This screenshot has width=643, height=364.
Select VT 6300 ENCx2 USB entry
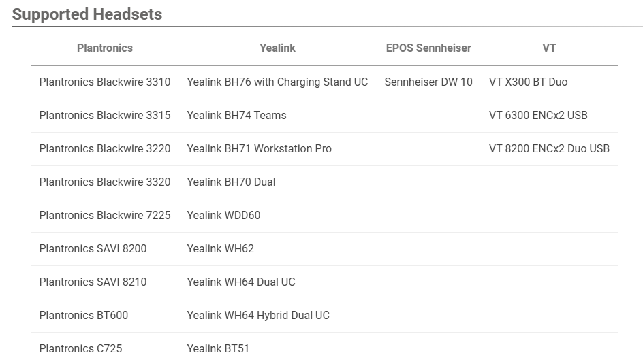coord(538,115)
